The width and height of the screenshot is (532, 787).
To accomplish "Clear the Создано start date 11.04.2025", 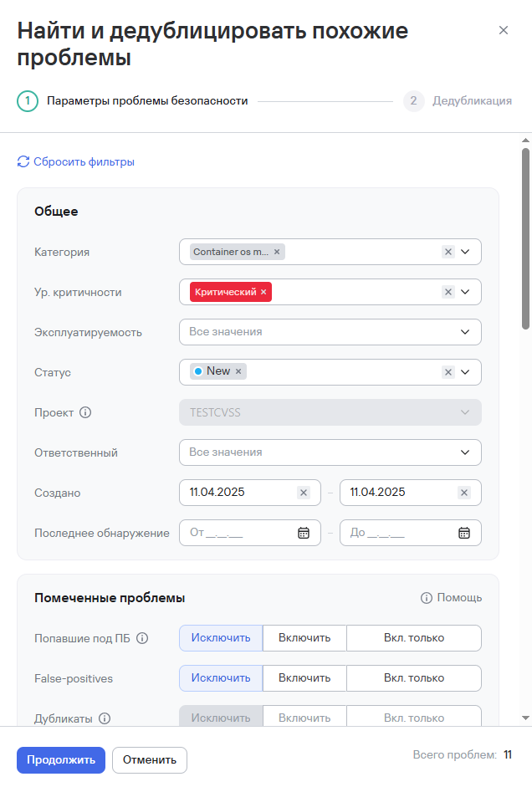I will tap(303, 493).
